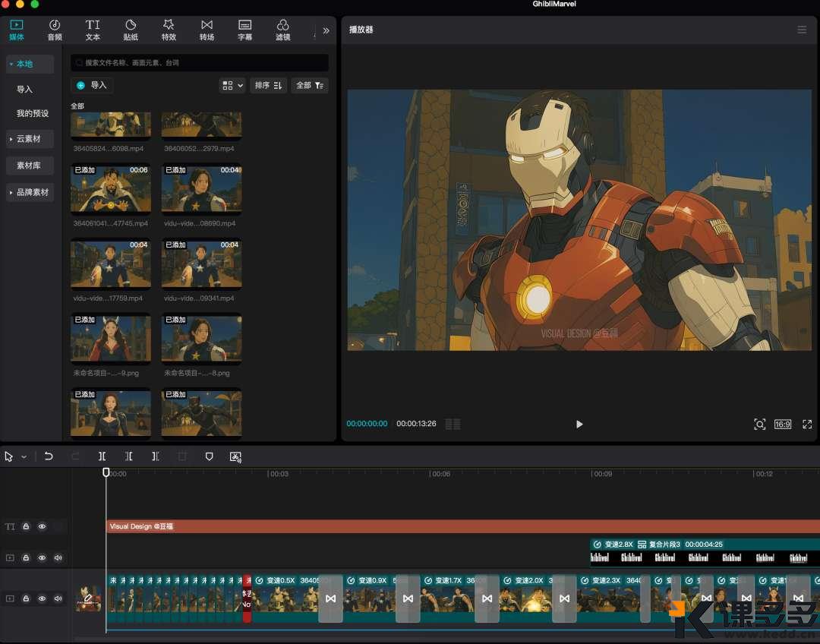The image size is (820, 644).
Task: Edit the main track cover image
Action: (x=88, y=598)
